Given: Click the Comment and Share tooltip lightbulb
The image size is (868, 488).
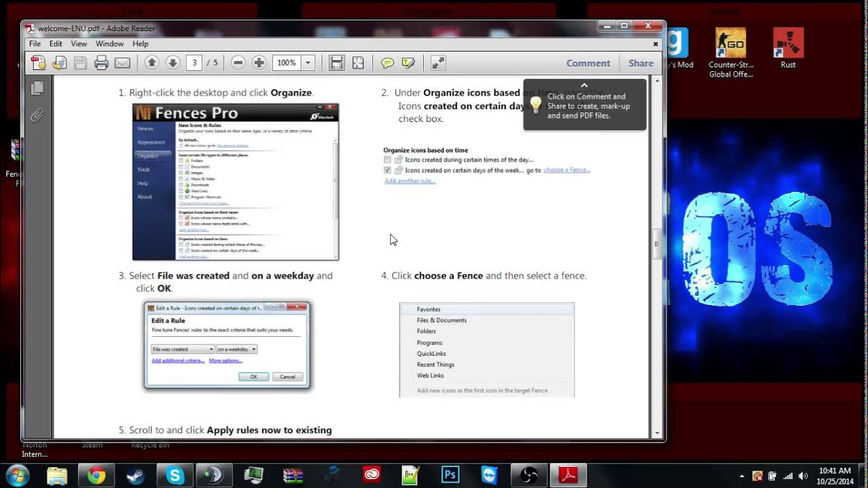Looking at the screenshot, I should (x=536, y=105).
